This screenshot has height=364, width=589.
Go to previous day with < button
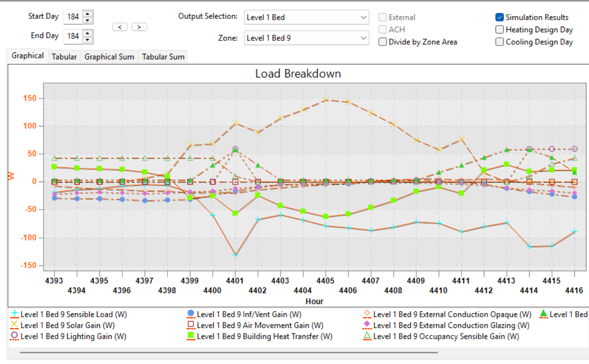click(x=120, y=27)
